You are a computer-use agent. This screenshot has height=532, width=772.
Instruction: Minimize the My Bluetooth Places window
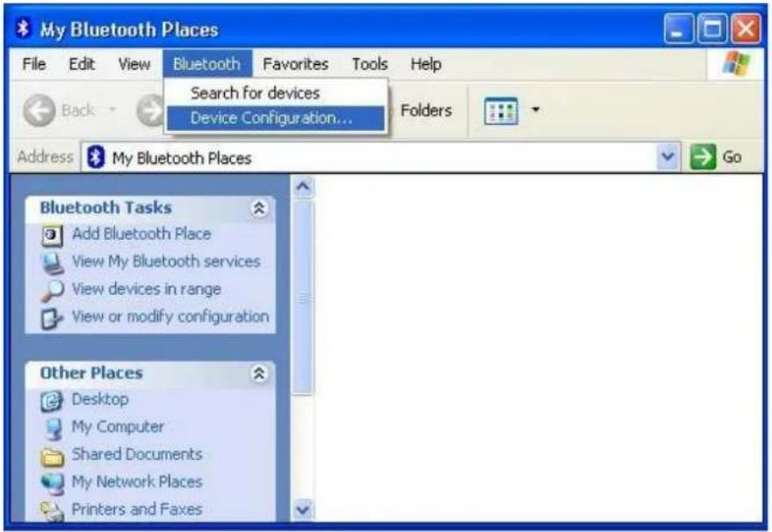coord(678,29)
